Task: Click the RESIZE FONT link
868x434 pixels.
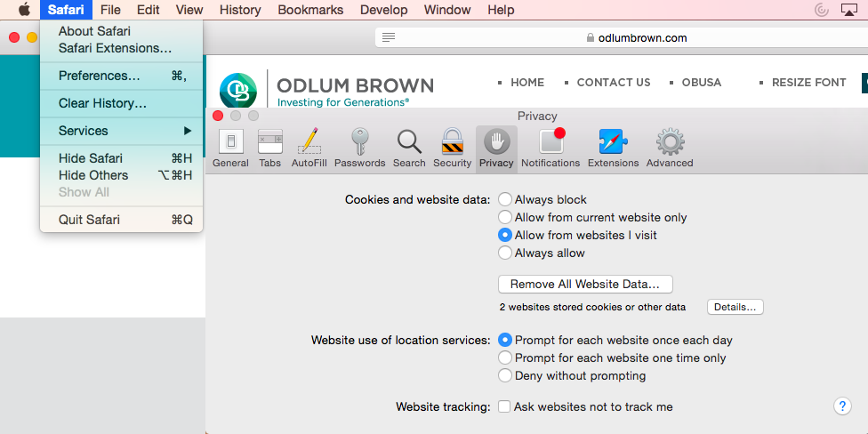Action: coord(808,83)
